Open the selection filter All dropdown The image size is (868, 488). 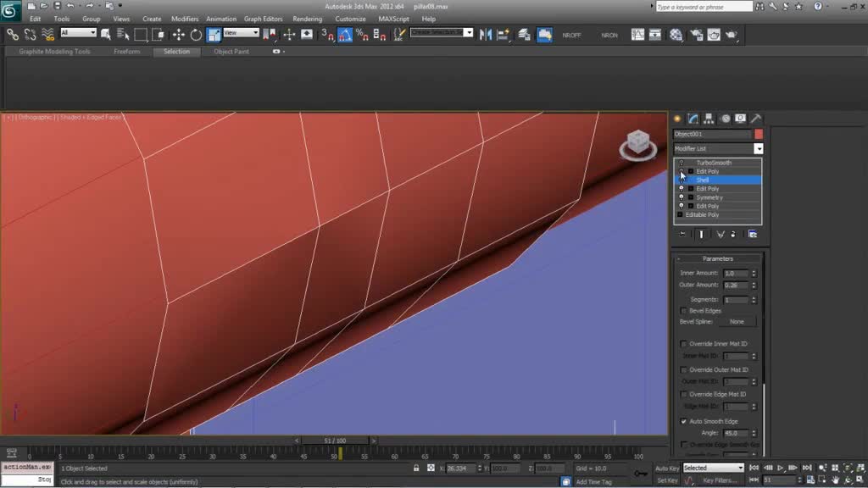[x=78, y=33]
